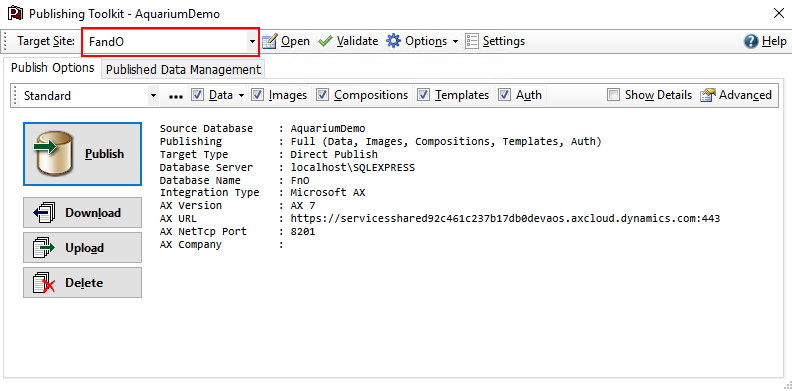This screenshot has height=391, width=792.
Task: Switch to Published Data Management tab
Action: pos(183,70)
